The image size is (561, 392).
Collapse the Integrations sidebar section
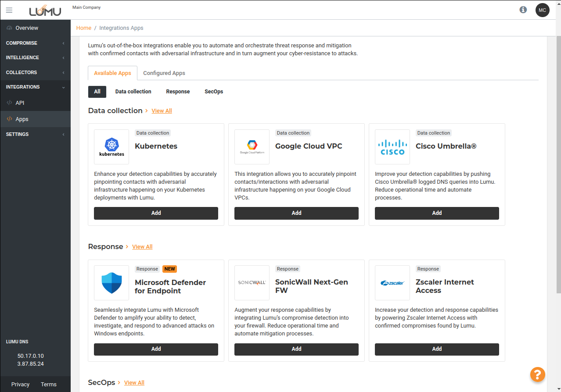pyautogui.click(x=35, y=87)
